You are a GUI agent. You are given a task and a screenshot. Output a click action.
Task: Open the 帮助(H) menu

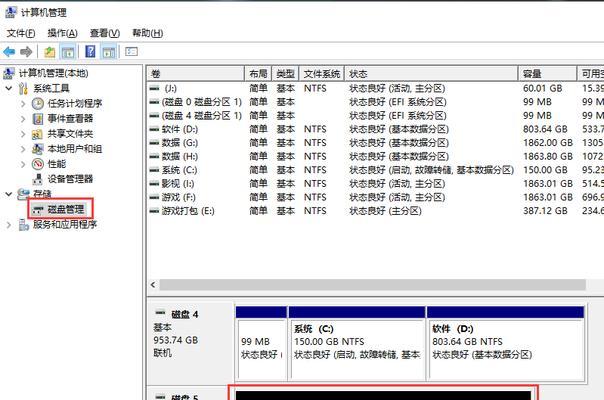(148, 33)
